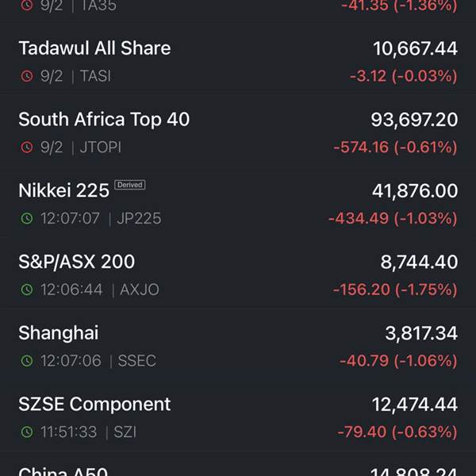The width and height of the screenshot is (476, 476).
Task: Click the SZSE change -79.40 (-0.63%)
Action: [x=397, y=432]
